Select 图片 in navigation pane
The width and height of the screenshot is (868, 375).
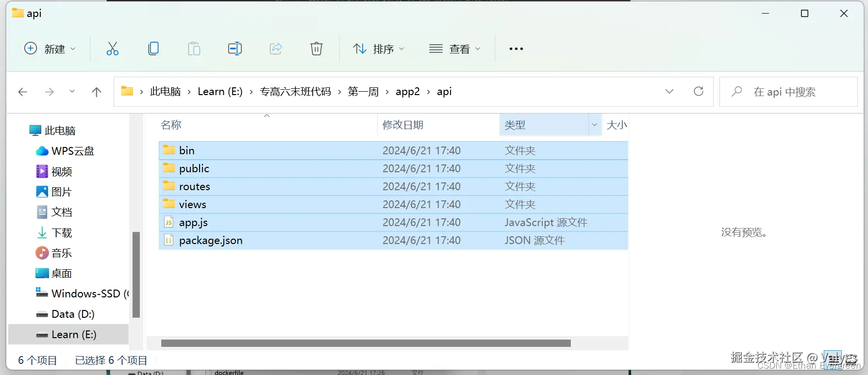point(61,192)
